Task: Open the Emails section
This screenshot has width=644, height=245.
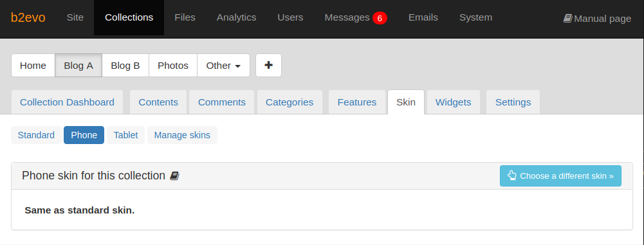Action: click(x=423, y=17)
